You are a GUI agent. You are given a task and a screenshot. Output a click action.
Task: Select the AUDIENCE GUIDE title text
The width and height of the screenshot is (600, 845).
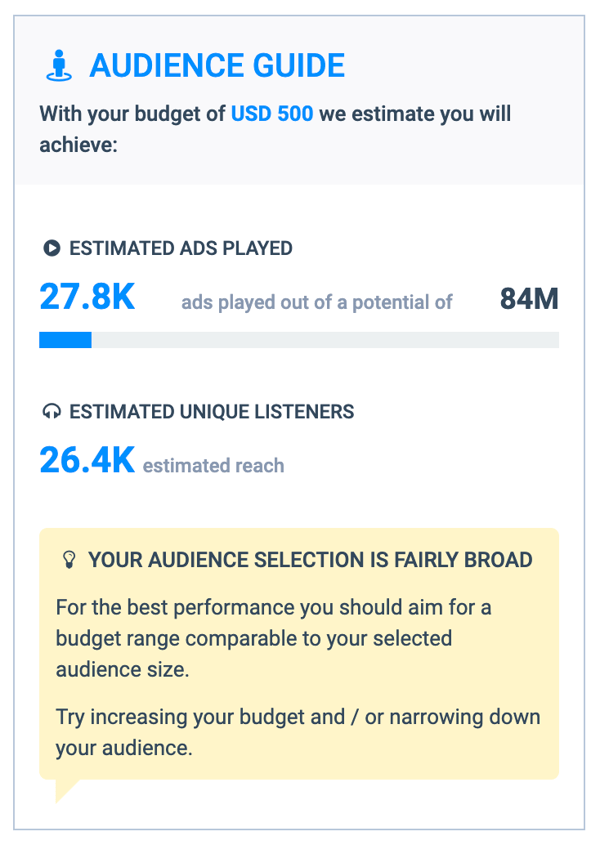click(x=216, y=65)
